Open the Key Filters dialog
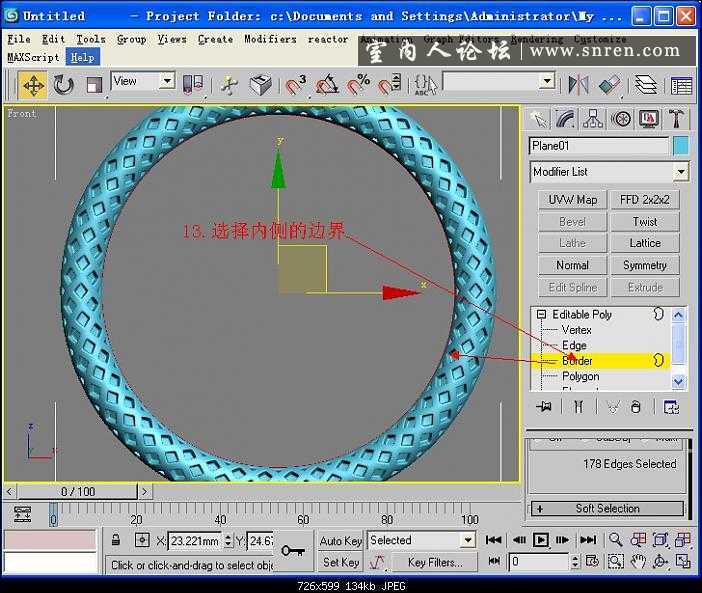This screenshot has height=593, width=702. (435, 562)
